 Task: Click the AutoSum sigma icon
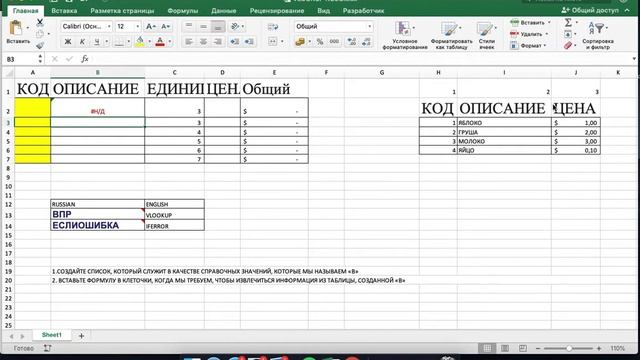[568, 23]
